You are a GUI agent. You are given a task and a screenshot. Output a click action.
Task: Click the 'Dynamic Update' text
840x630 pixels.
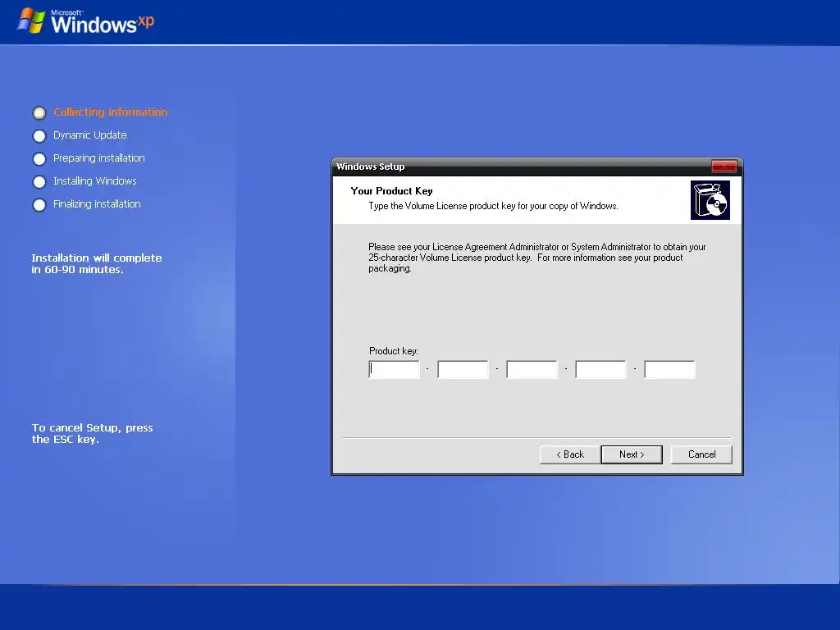point(90,135)
